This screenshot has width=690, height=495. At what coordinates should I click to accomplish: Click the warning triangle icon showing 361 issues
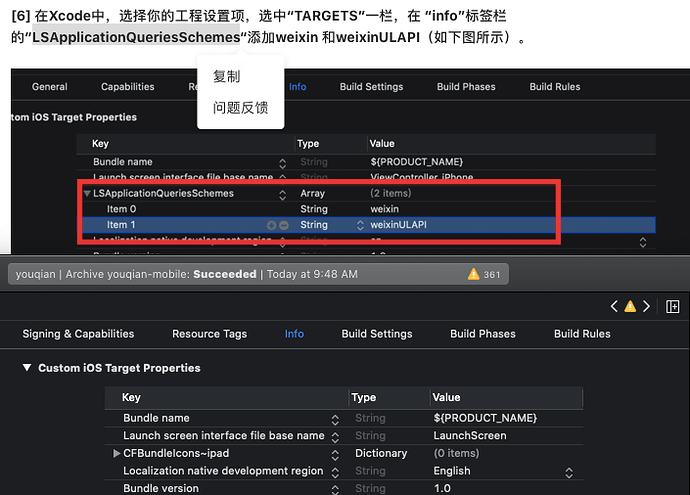(x=473, y=274)
